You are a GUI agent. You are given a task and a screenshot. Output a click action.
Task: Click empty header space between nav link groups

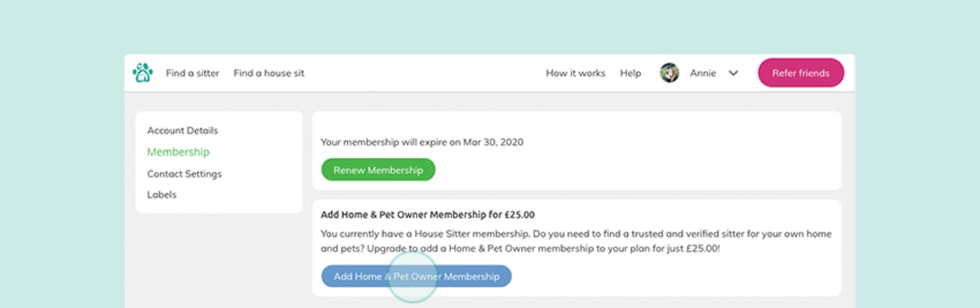click(425, 73)
